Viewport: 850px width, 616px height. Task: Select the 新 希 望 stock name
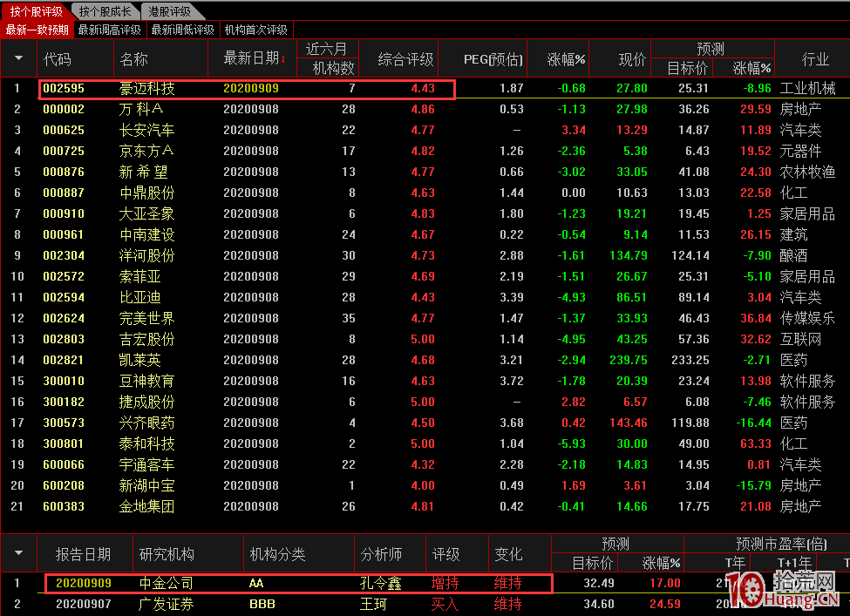(144, 172)
